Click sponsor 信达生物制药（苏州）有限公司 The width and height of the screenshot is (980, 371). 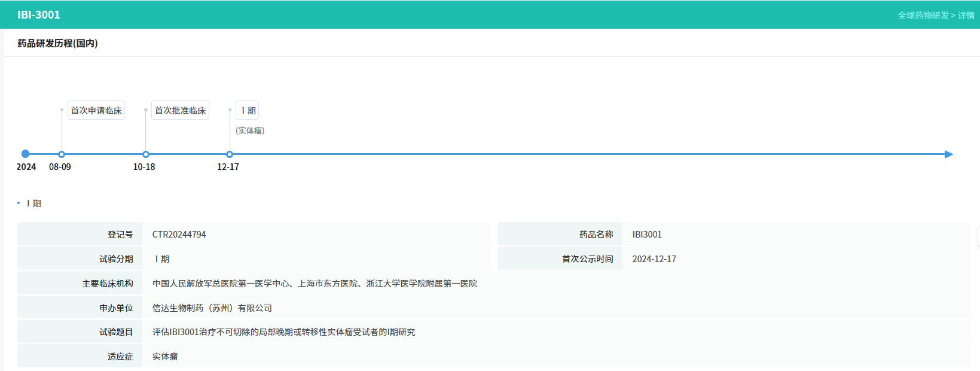212,308
